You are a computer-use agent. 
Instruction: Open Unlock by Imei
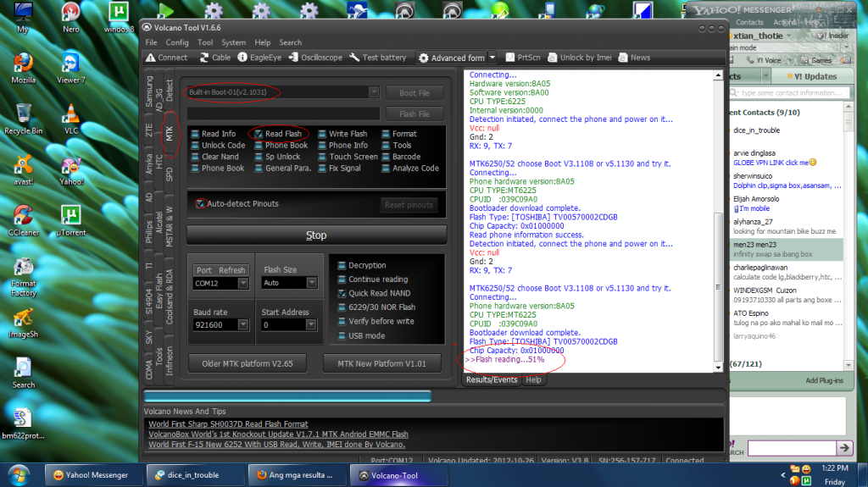(580, 58)
